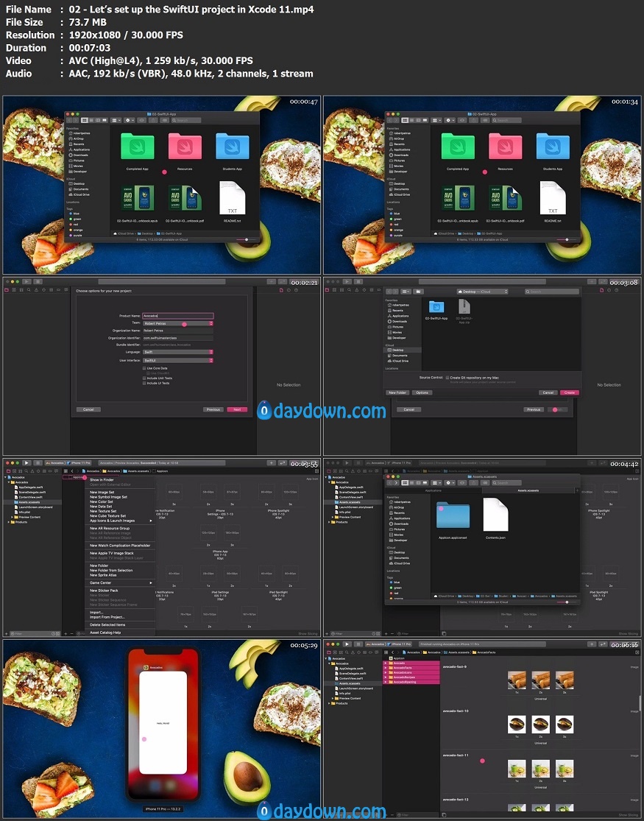Select 02-SwiftUI-App folder in 00:03:08 save dialog
644x821 pixels.
[x=436, y=308]
